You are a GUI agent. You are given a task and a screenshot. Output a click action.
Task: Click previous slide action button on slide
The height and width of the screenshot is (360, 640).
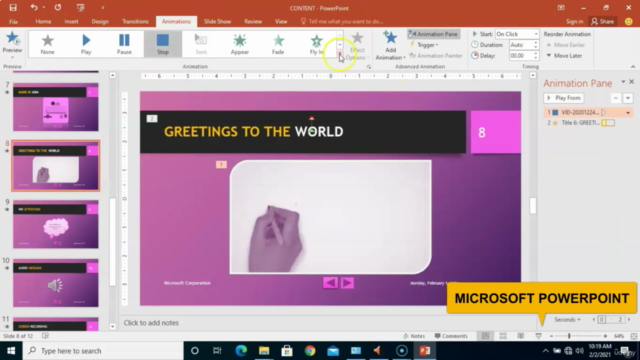click(330, 282)
